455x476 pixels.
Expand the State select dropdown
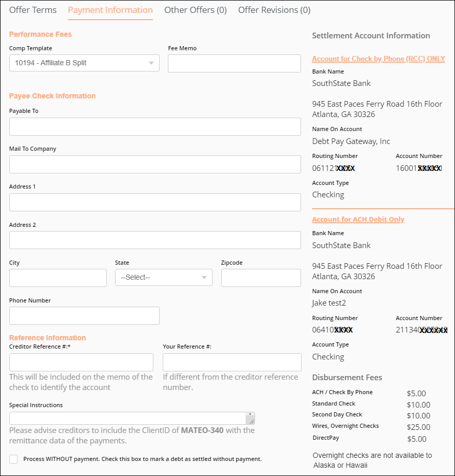(x=164, y=277)
